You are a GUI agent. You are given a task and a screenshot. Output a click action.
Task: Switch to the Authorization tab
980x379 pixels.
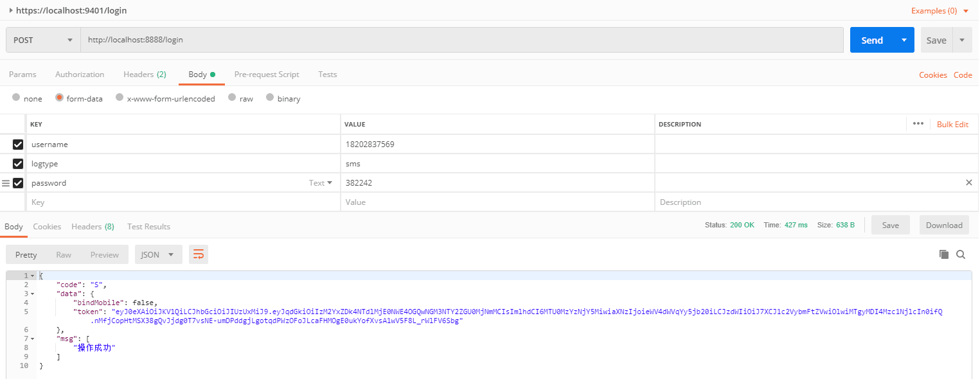(80, 75)
